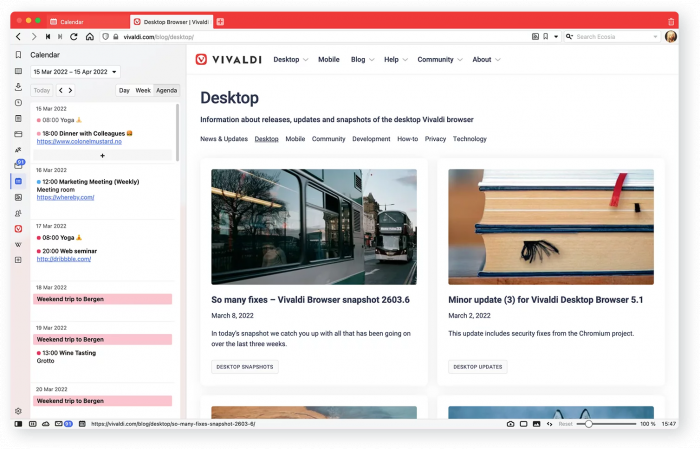Open sidebar Settings gear icon
The height and width of the screenshot is (449, 700).
pos(18,411)
